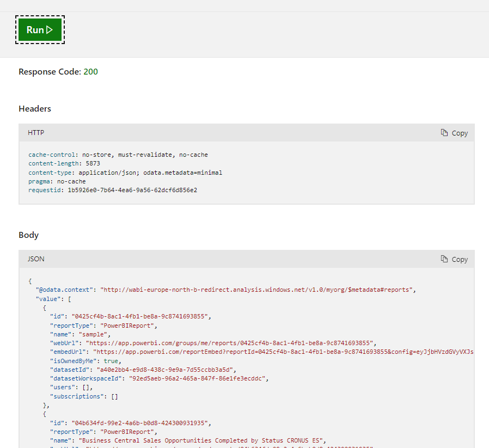Viewport: 489px width, 448px height.
Task: Click the copy icon in the JSON header bar
Action: point(444,259)
